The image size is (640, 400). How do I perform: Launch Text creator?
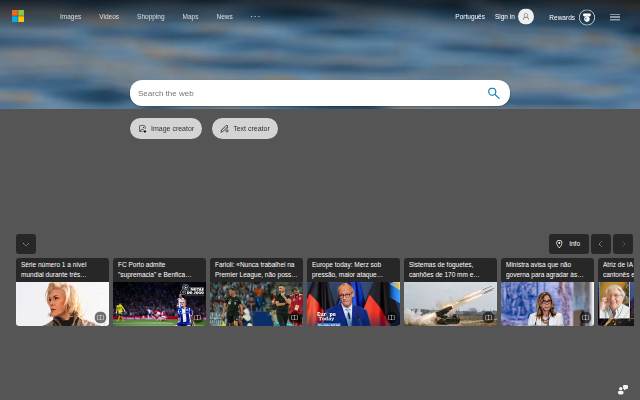245,129
